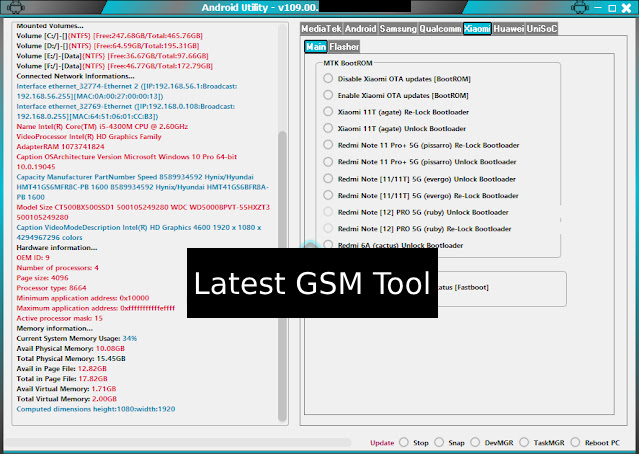Screen dimensions: 639x454
Task: Choose Redmi Note [12] PRO 5G (ruby) Unlock
Action: (328, 212)
